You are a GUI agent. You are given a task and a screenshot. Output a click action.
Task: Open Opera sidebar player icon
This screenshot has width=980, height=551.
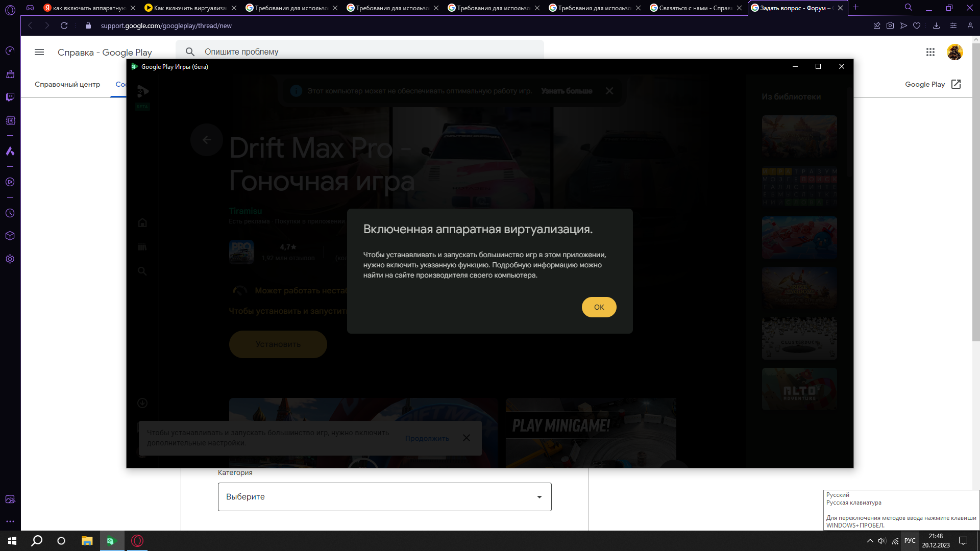click(10, 182)
